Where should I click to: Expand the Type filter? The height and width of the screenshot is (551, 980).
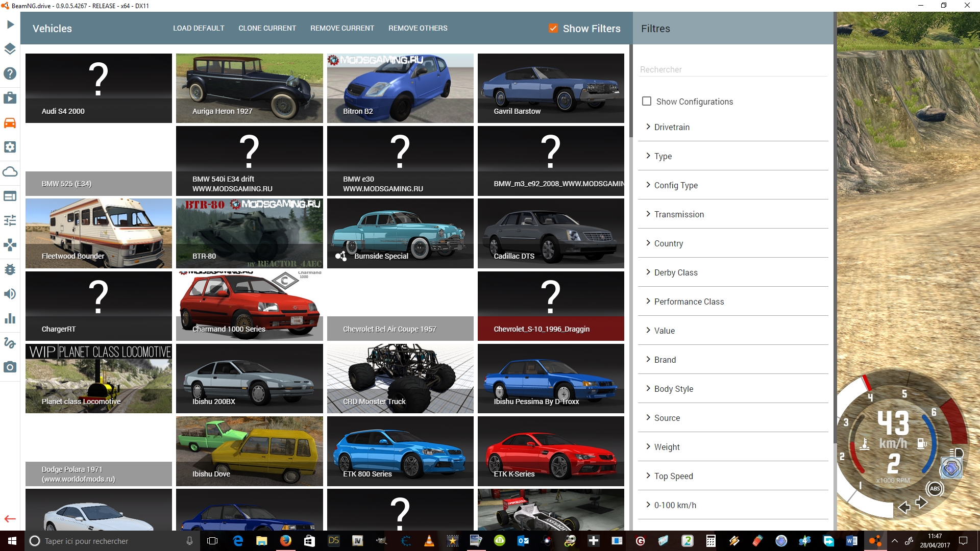[x=733, y=156]
